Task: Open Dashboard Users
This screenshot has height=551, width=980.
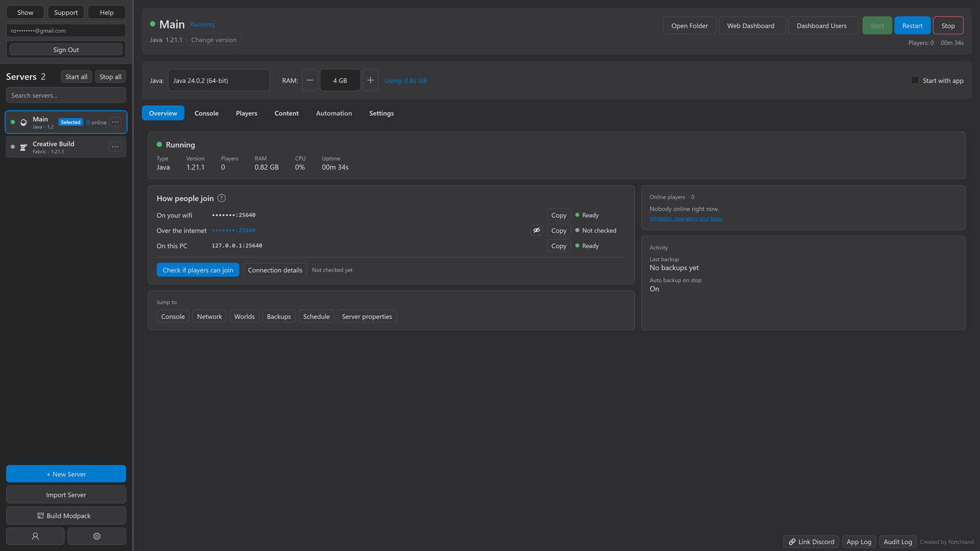Action: 822,26
